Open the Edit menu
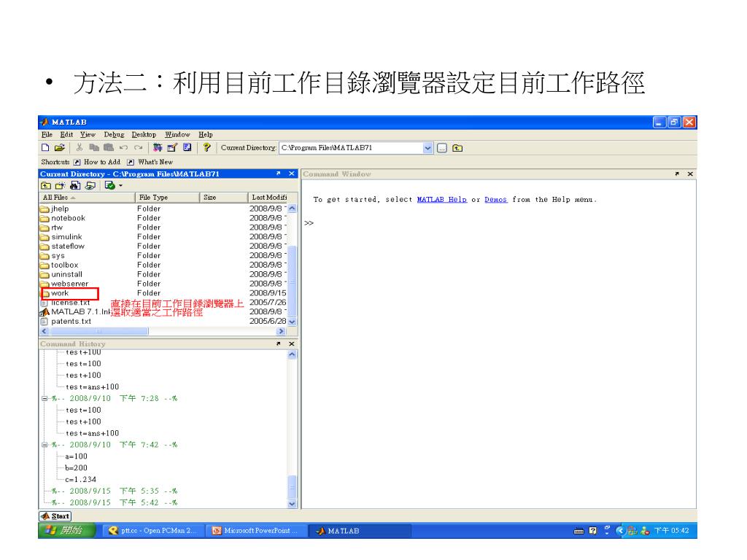 click(66, 135)
